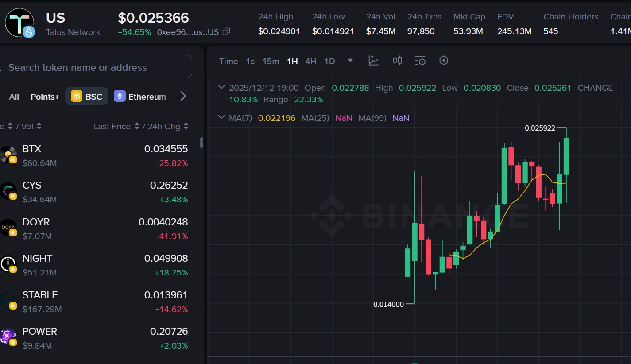Click the +54.65% price change
The width and height of the screenshot is (631, 364).
[x=134, y=32]
